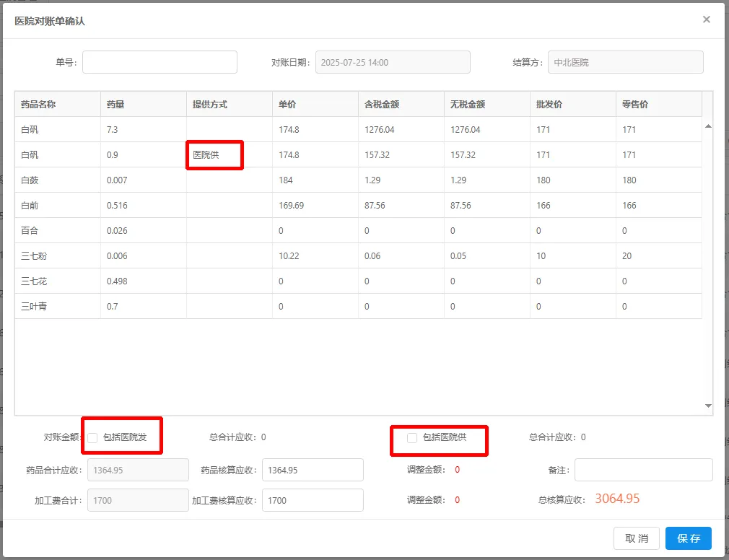729x560 pixels.
Task: Focus the 单号 input field
Action: 160,62
